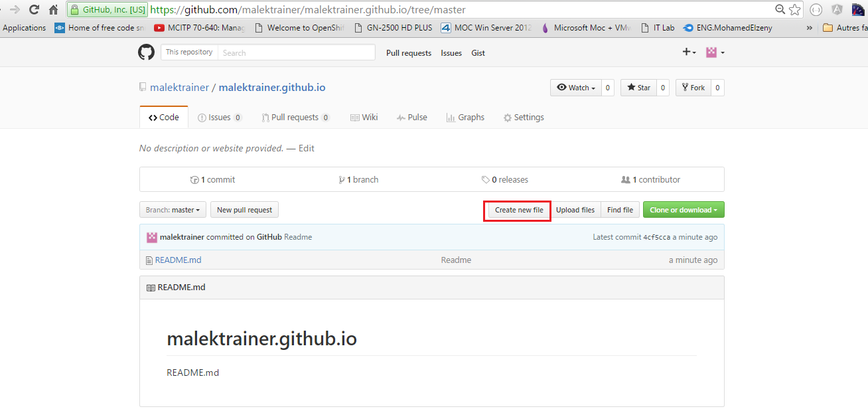Viewport: 868px width, 415px height.
Task: Click the fork count next to Fork
Action: [x=717, y=88]
